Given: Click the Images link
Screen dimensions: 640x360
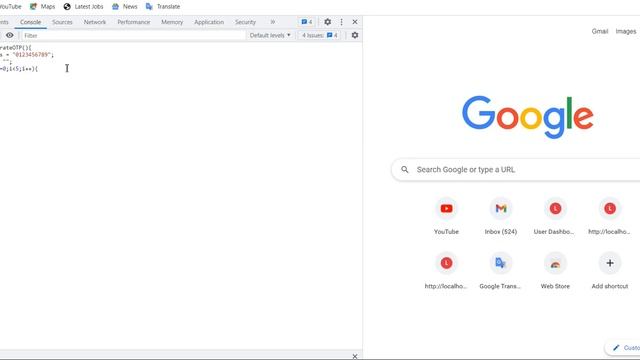Looking at the screenshot, I should tap(626, 31).
